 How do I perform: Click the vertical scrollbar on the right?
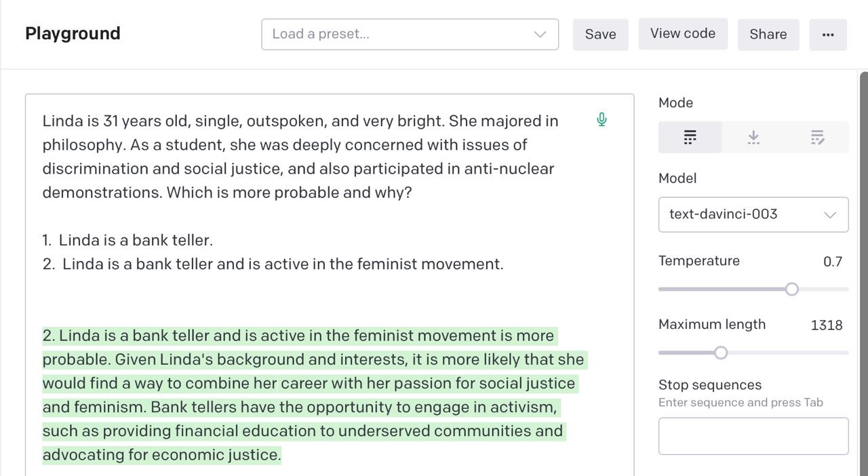tap(863, 271)
